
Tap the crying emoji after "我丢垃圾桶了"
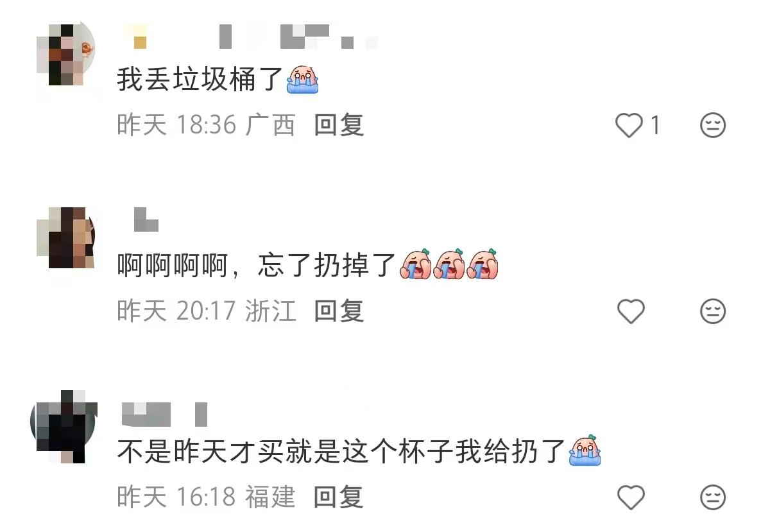(303, 80)
